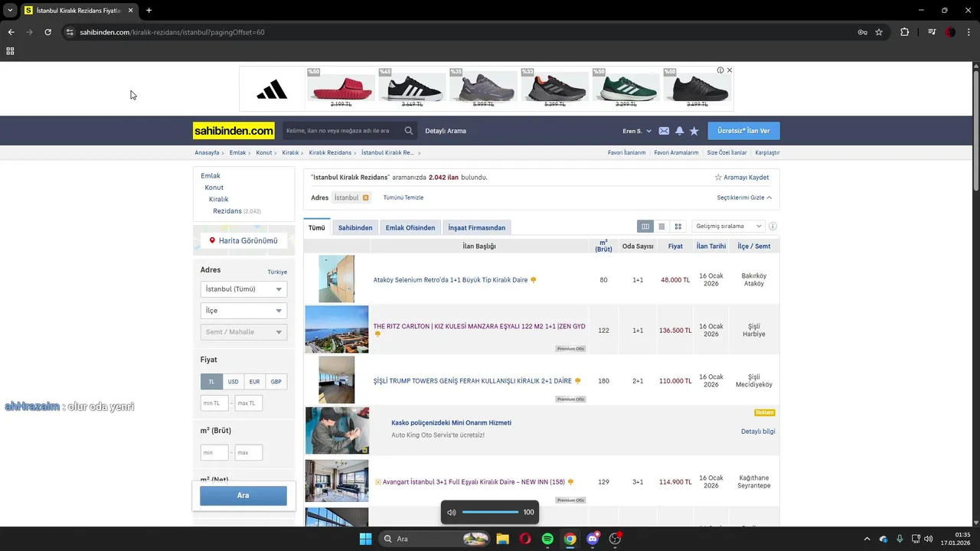
Task: Open the Chrome three-dot menu
Action: 969,32
